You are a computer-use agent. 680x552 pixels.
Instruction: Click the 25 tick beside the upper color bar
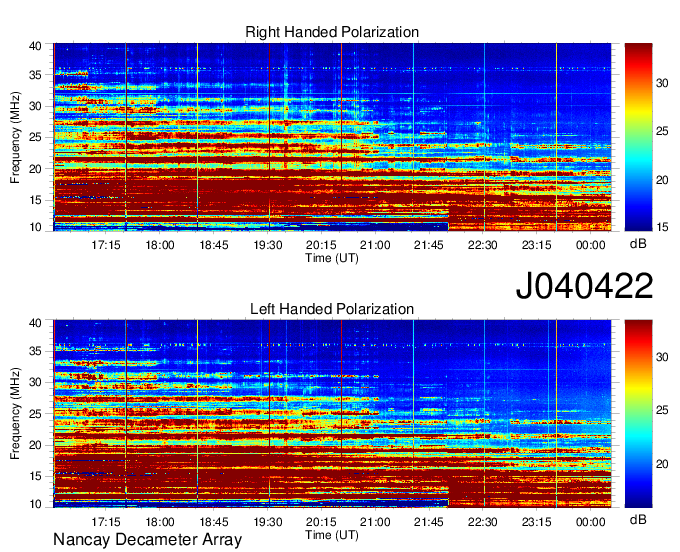662,131
